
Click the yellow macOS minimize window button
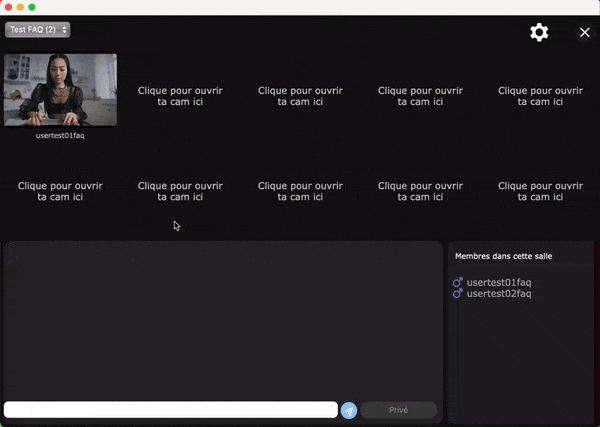tap(20, 7)
